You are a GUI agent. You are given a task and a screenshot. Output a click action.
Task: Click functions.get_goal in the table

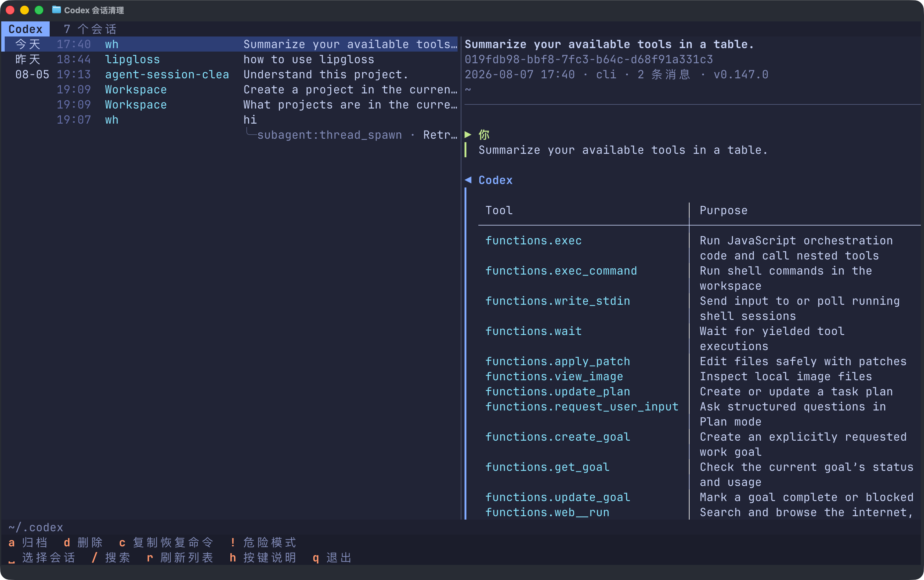(547, 467)
